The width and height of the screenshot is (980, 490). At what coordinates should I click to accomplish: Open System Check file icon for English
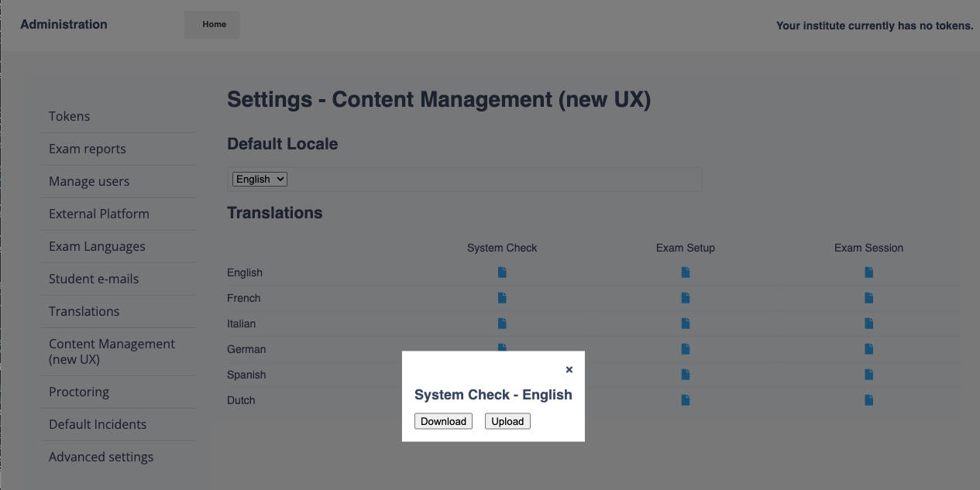pyautogui.click(x=502, y=272)
